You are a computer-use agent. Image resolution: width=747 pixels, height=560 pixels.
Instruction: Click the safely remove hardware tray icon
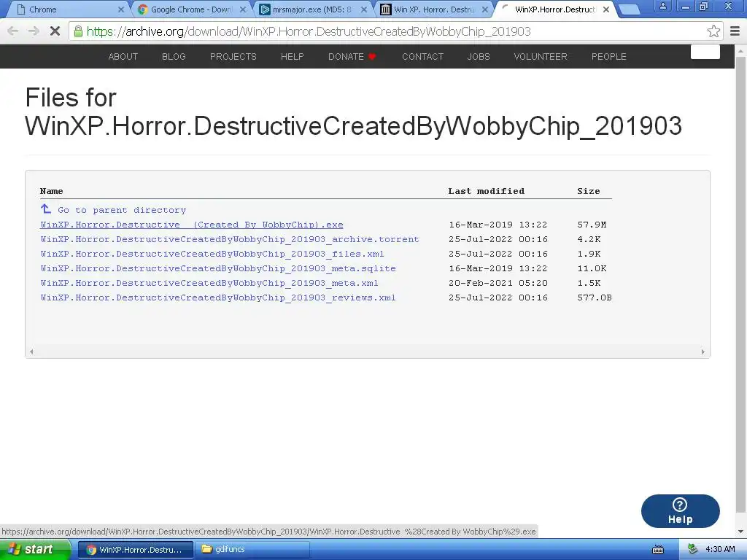(692, 549)
